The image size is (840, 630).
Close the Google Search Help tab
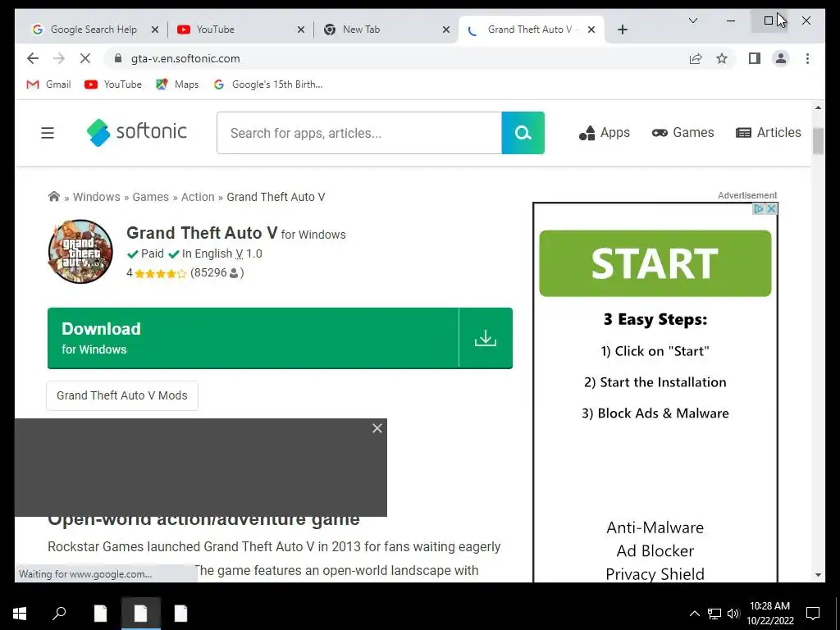(x=155, y=30)
